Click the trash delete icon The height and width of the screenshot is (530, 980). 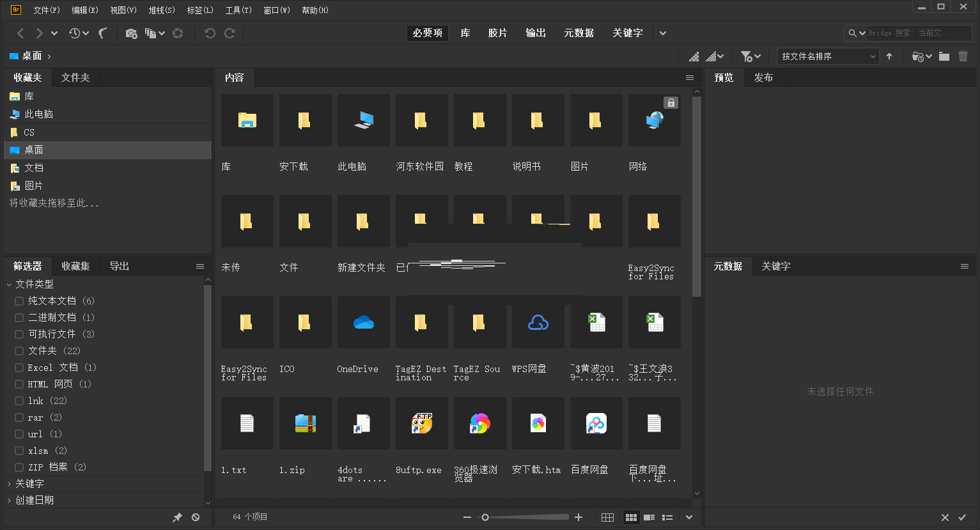pyautogui.click(x=963, y=56)
